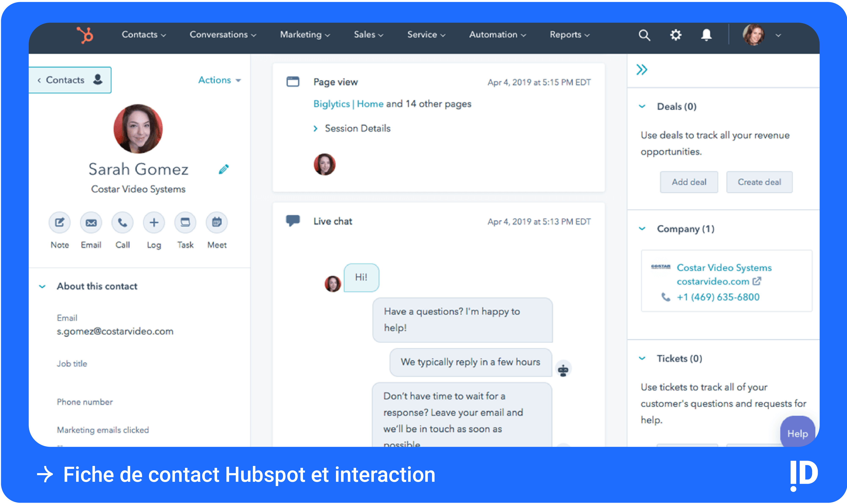
Task: Open settings gear icon
Action: pos(675,35)
